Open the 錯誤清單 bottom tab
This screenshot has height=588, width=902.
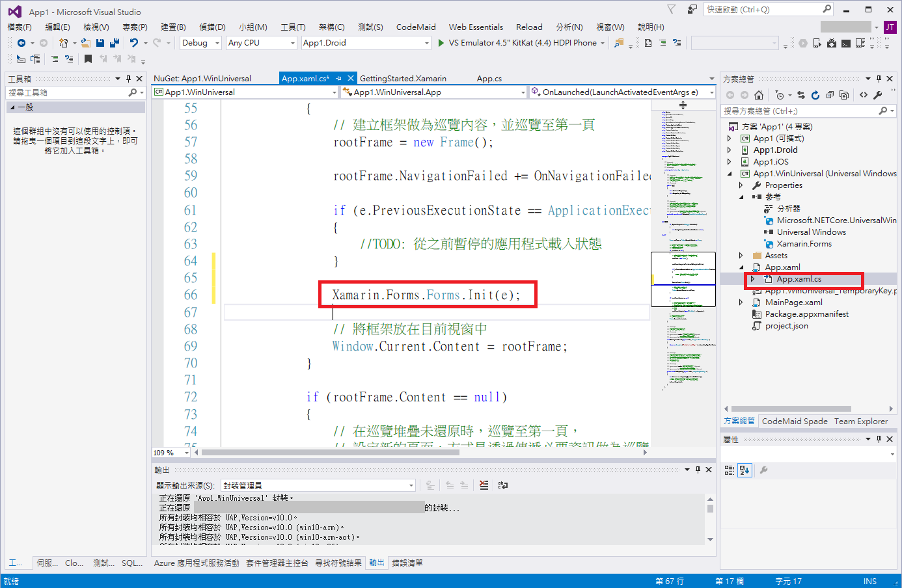point(407,563)
